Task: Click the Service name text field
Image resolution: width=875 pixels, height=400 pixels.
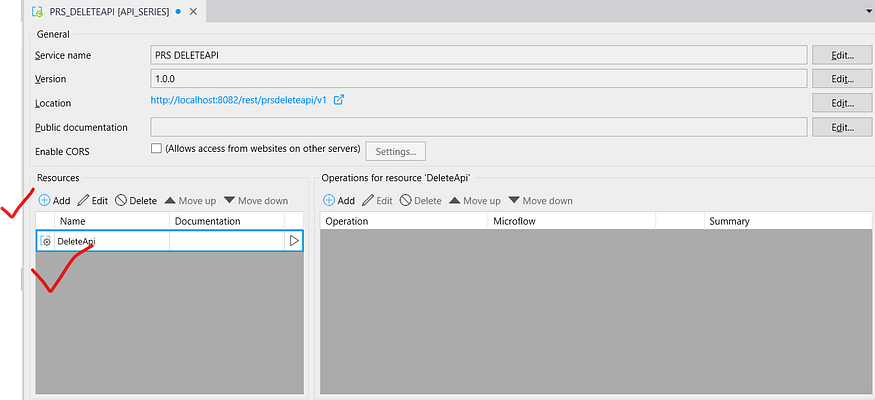Action: tap(478, 55)
